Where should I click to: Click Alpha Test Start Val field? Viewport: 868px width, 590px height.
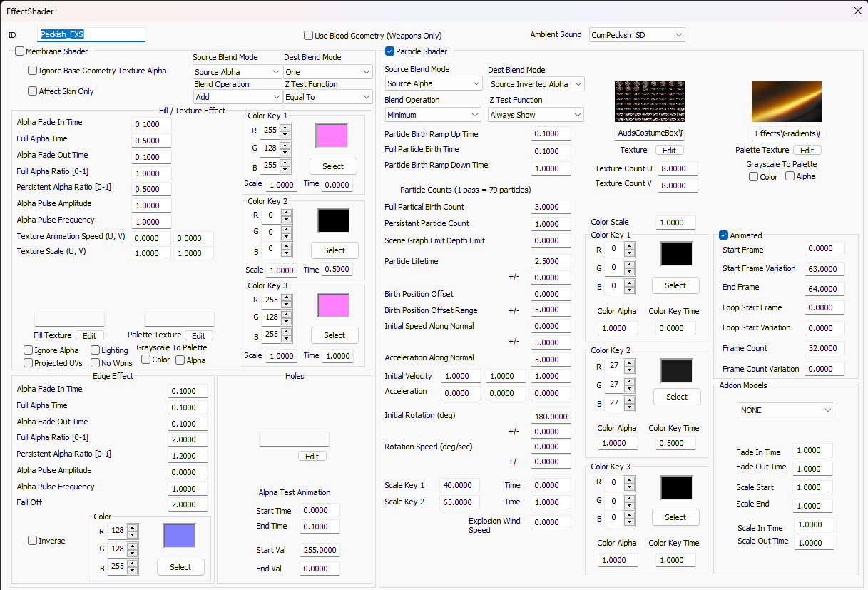(320, 551)
